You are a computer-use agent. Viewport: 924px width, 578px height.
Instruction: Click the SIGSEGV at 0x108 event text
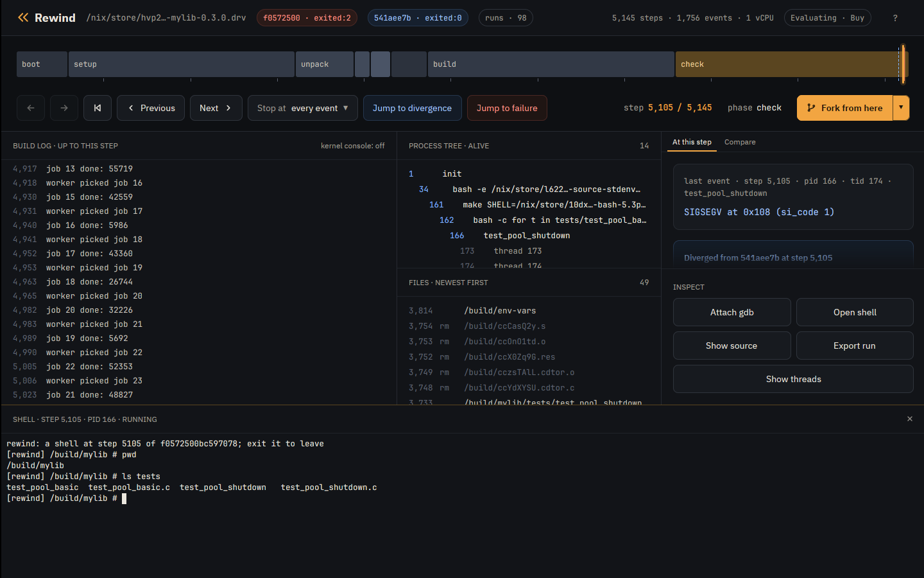point(759,212)
